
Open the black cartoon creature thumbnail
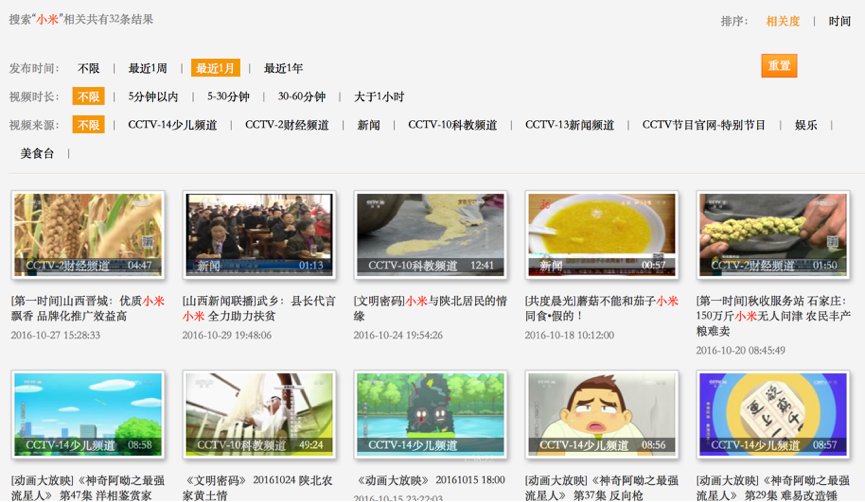pos(430,414)
